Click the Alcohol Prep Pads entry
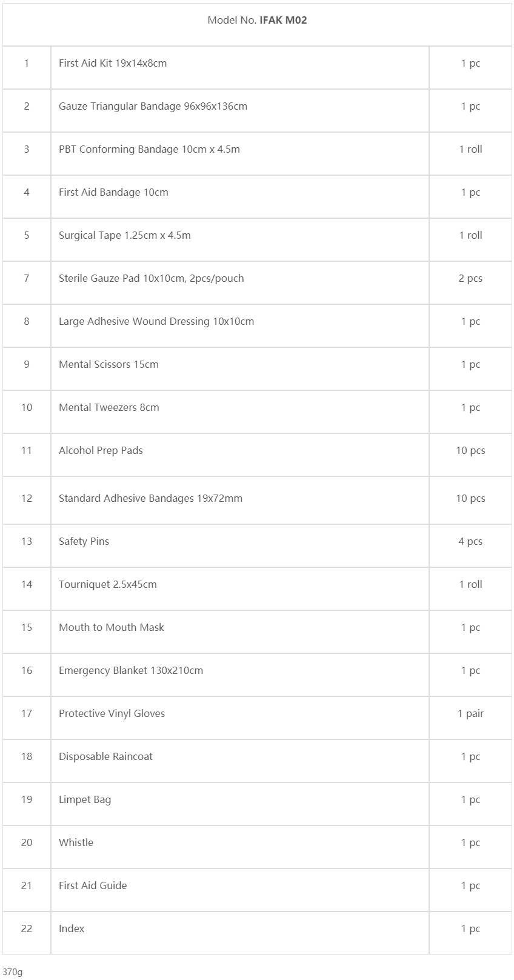 (101, 450)
